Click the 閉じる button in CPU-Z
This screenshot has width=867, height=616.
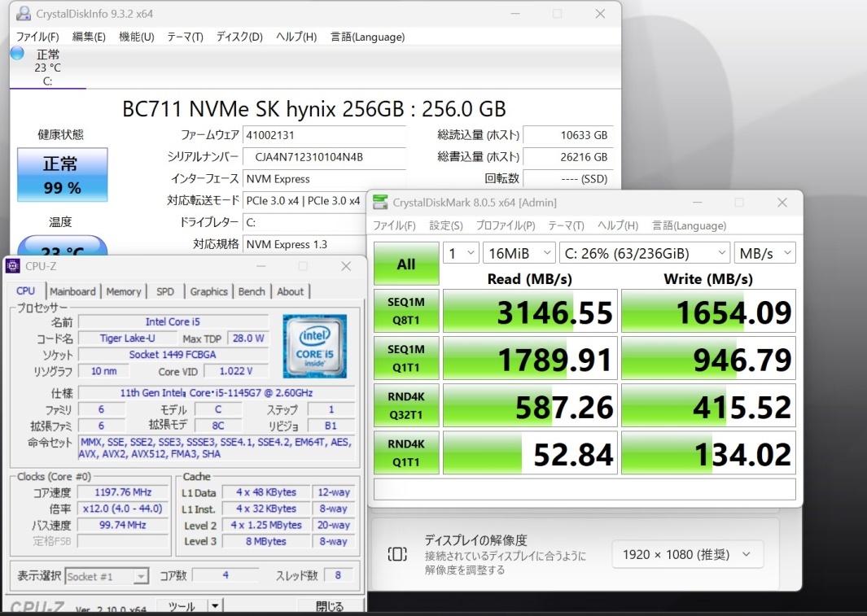click(331, 608)
